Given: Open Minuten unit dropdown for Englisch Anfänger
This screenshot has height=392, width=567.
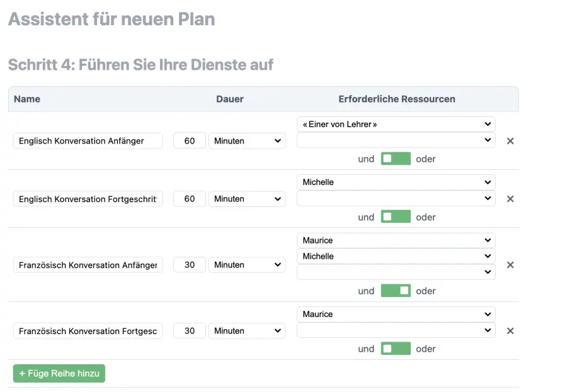Looking at the screenshot, I should pos(247,141).
